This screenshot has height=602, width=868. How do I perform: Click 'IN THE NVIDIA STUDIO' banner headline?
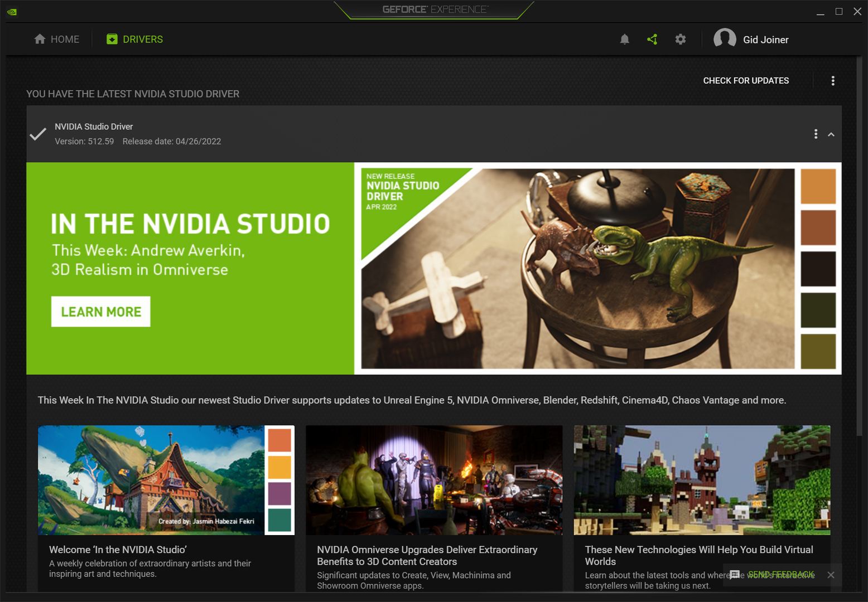[x=190, y=224]
